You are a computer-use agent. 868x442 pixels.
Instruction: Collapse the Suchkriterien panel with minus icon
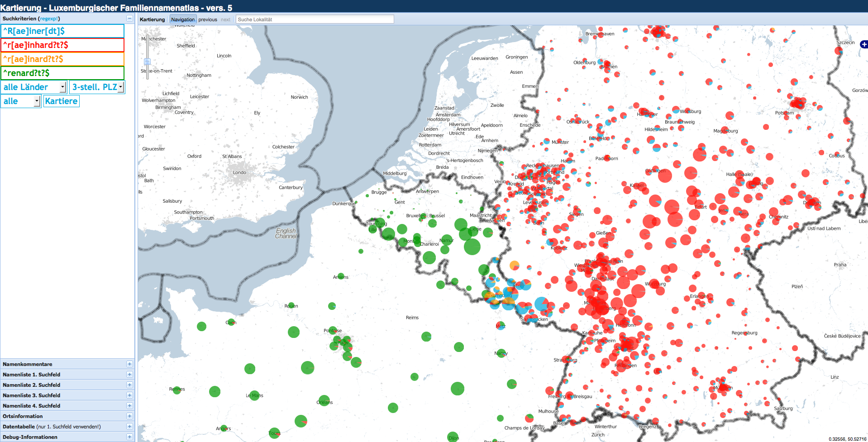pyautogui.click(x=129, y=19)
